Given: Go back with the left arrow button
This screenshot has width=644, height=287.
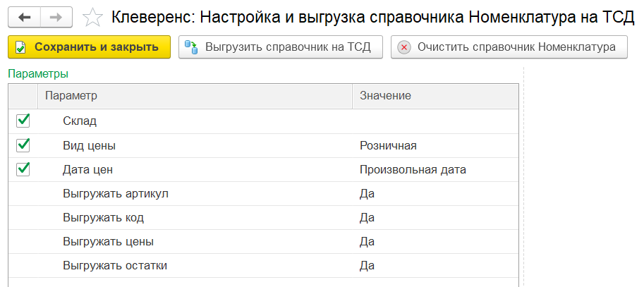Looking at the screenshot, I should point(24,17).
